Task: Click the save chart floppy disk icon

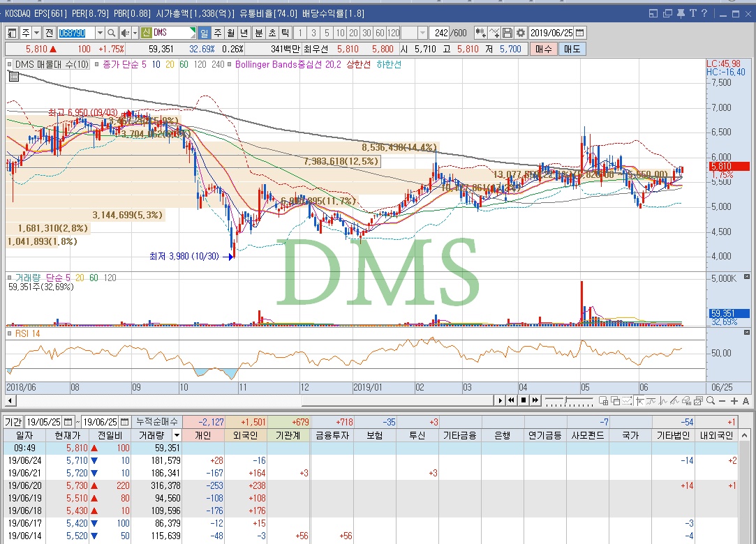Action: click(x=507, y=33)
